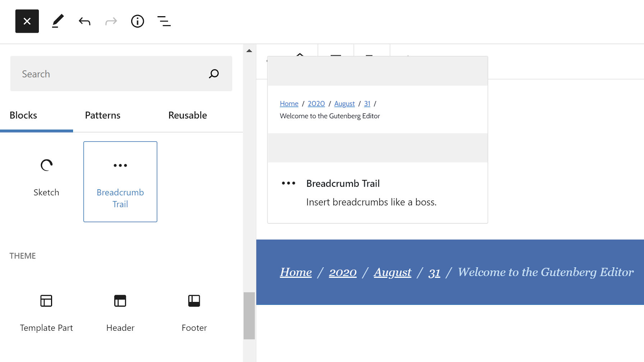Click the scroll-up arrow of the sidebar scrollbar

click(x=249, y=50)
